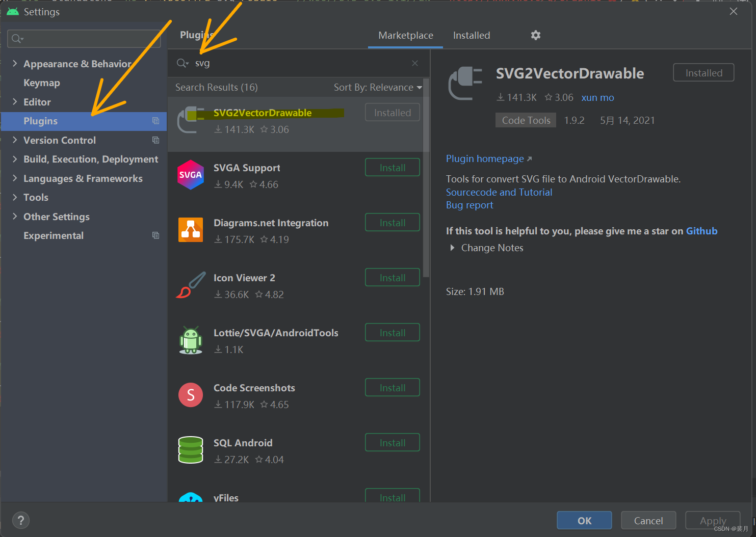Switch to the Installed tab
The image size is (756, 537).
click(472, 35)
